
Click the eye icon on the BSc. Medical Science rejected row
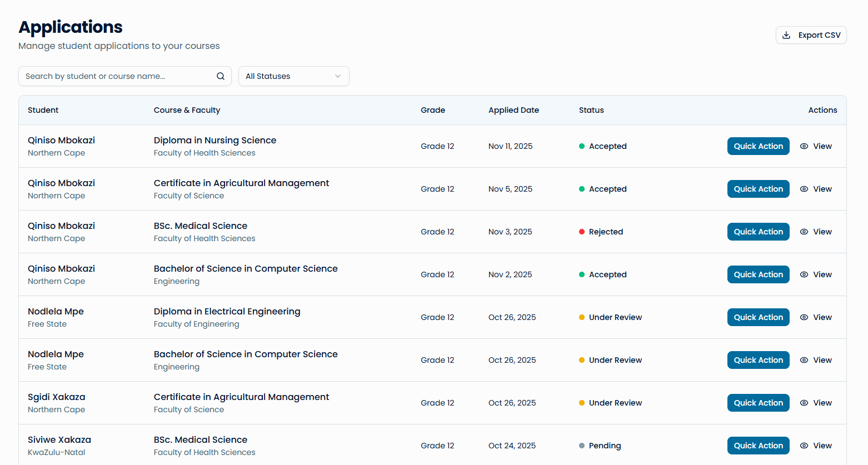[x=804, y=232]
